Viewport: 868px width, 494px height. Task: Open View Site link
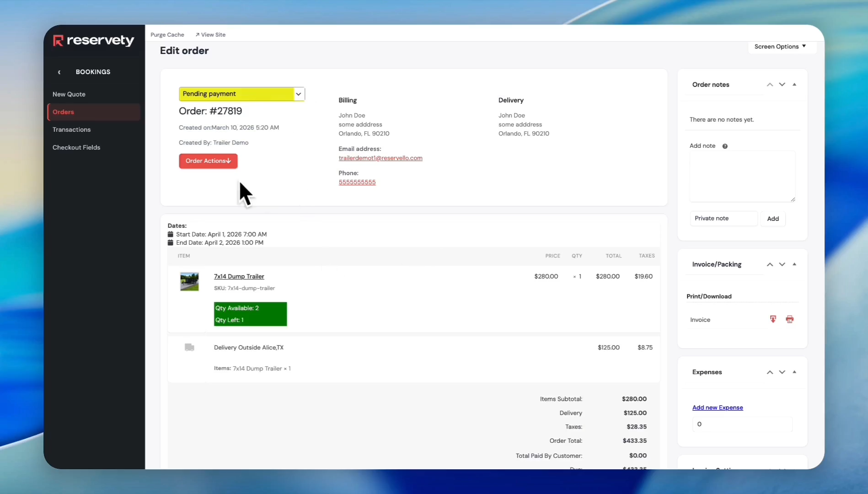click(210, 35)
